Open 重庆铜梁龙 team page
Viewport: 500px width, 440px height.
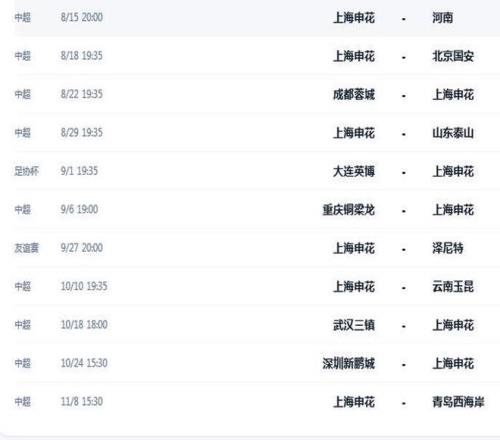point(349,210)
